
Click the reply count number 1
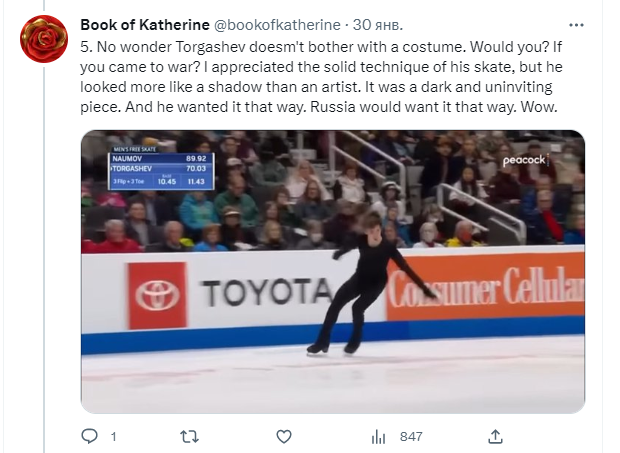113,437
